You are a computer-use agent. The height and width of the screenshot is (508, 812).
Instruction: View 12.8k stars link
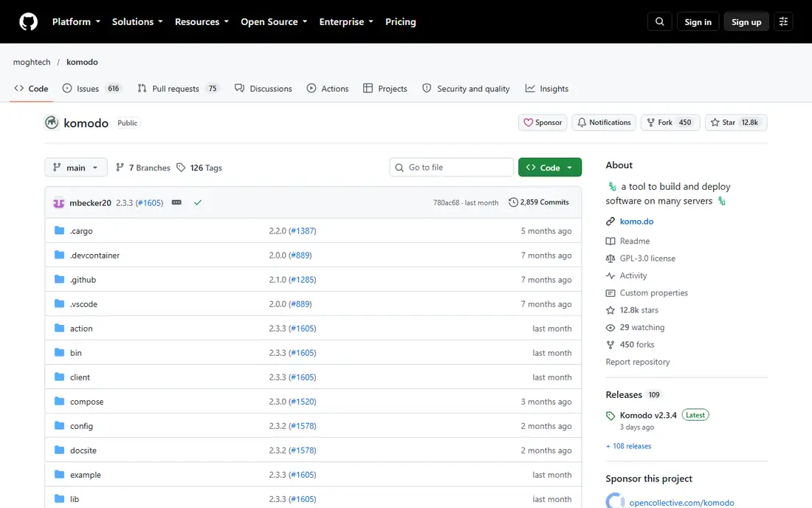[639, 309]
